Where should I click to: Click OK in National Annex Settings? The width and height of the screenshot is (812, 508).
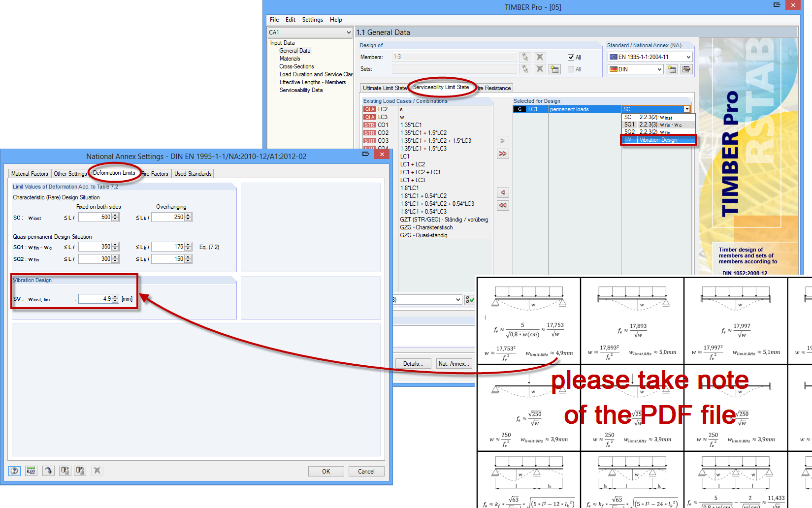[326, 472]
